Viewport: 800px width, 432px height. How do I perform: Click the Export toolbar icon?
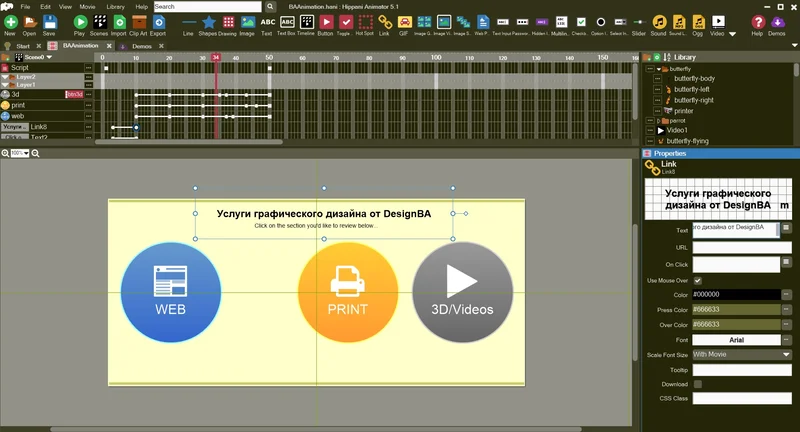pos(158,25)
